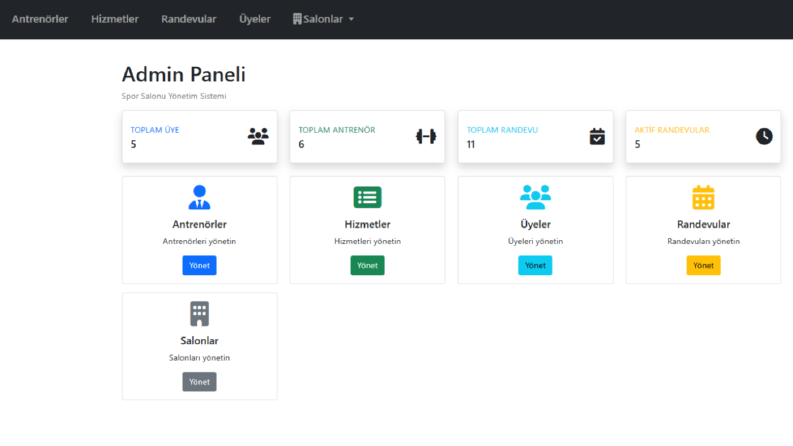
Task: Click the value 6 under Toplam Antrenör
Action: pyautogui.click(x=301, y=145)
